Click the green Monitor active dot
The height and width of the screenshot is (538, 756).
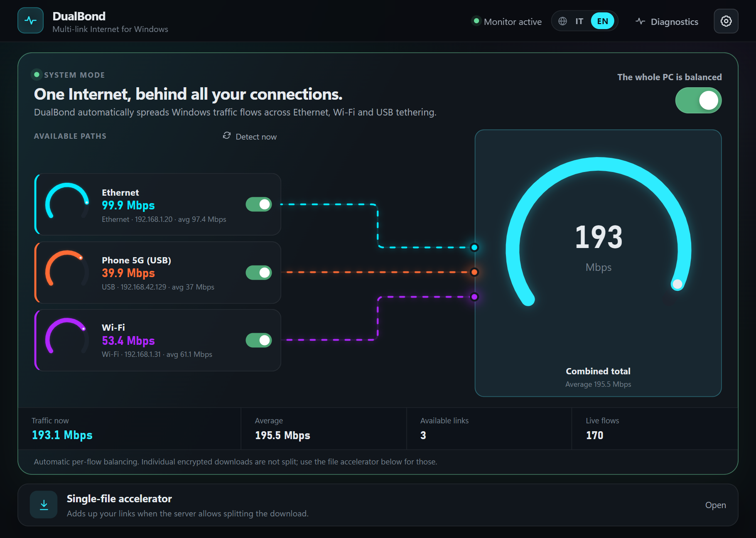tap(476, 21)
